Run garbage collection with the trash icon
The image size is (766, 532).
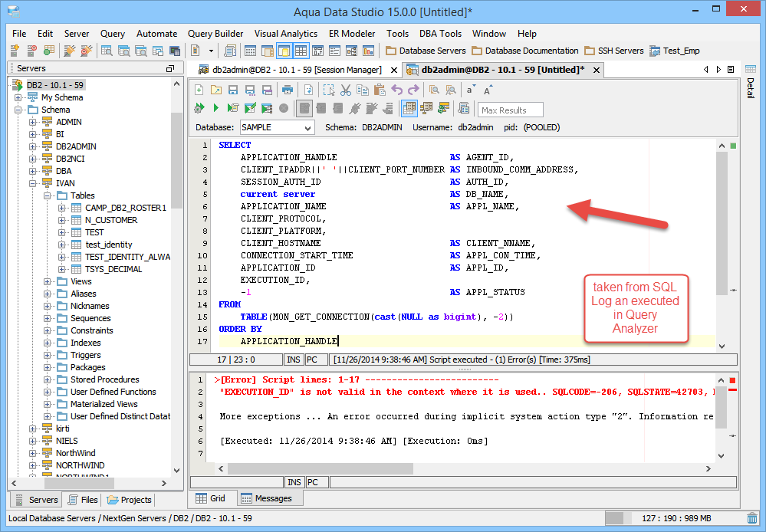coord(752,519)
